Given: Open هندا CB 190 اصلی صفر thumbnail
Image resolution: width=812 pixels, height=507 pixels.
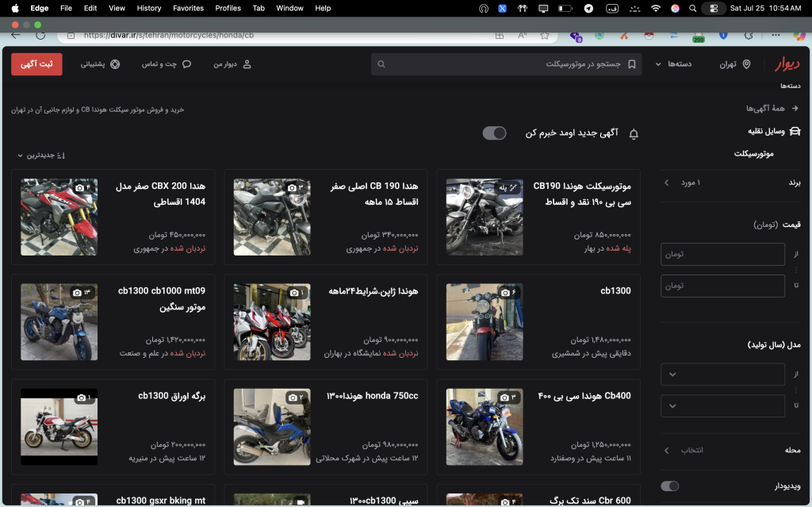Looking at the screenshot, I should point(272,217).
